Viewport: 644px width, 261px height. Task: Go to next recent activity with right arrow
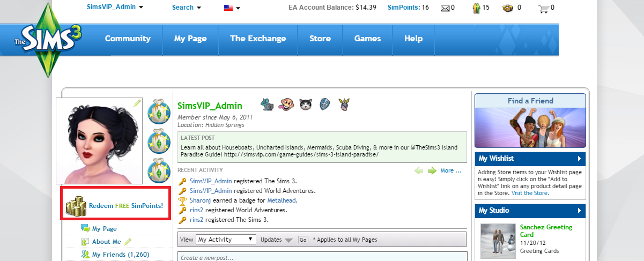click(432, 170)
